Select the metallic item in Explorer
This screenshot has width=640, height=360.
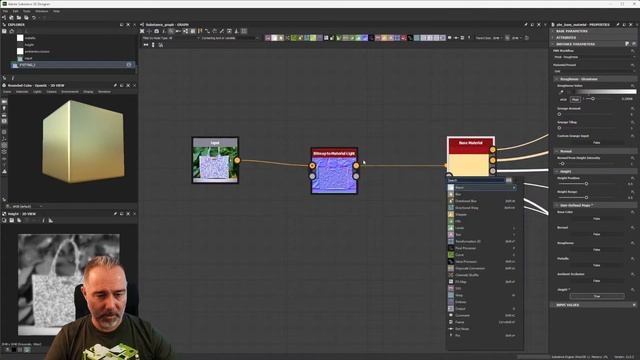pyautogui.click(x=30, y=38)
